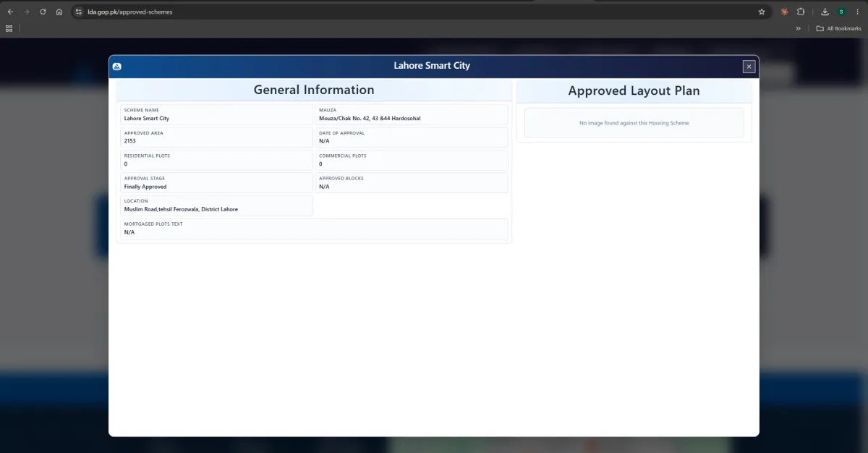Select approved area value 2153
Viewport: 868px width, 453px height.
click(x=130, y=141)
